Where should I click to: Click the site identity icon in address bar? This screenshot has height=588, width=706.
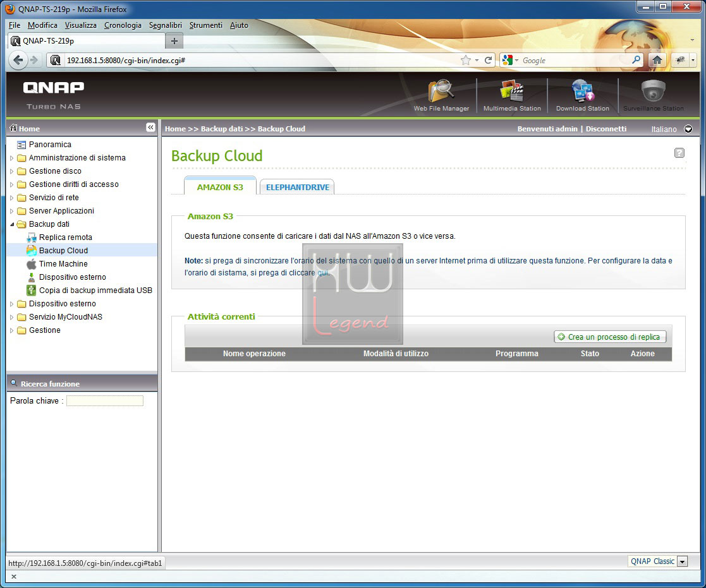56,60
